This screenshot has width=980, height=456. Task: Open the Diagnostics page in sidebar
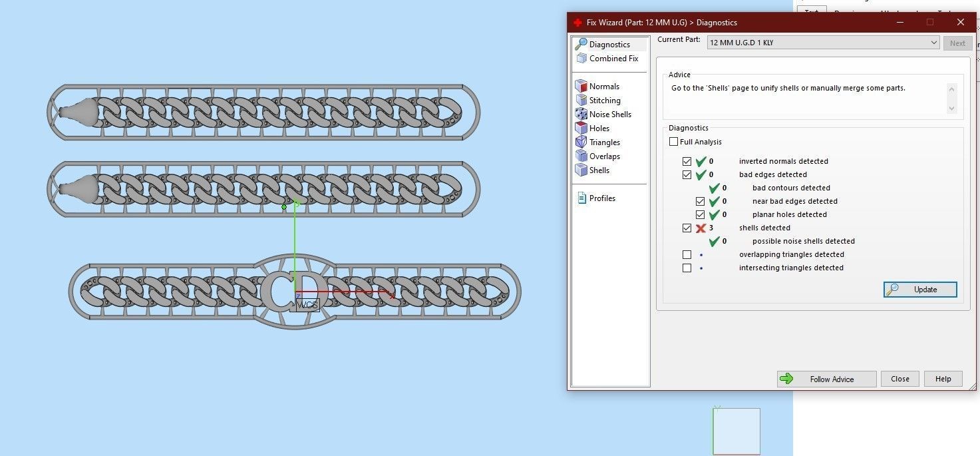[x=609, y=45]
